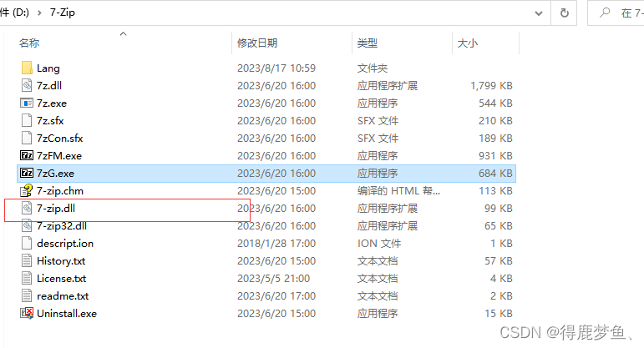Click the 1,799 KB size value
Screen dimensions: 644x348
(491, 85)
